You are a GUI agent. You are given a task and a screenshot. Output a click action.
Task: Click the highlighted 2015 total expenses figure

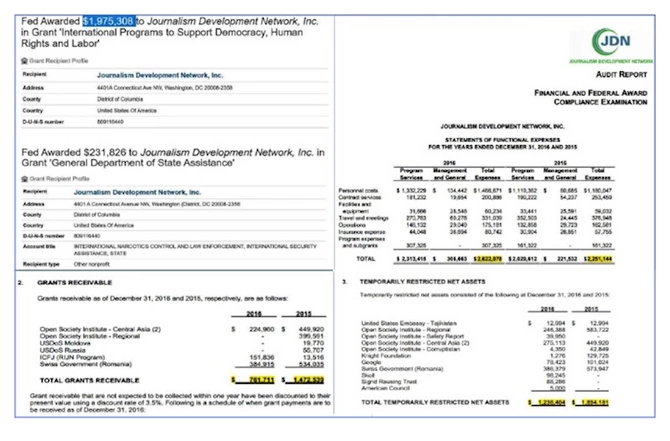point(598,259)
